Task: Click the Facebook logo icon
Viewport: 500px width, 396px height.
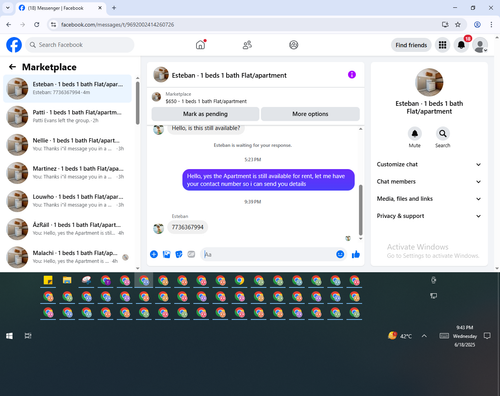Action: [14, 45]
